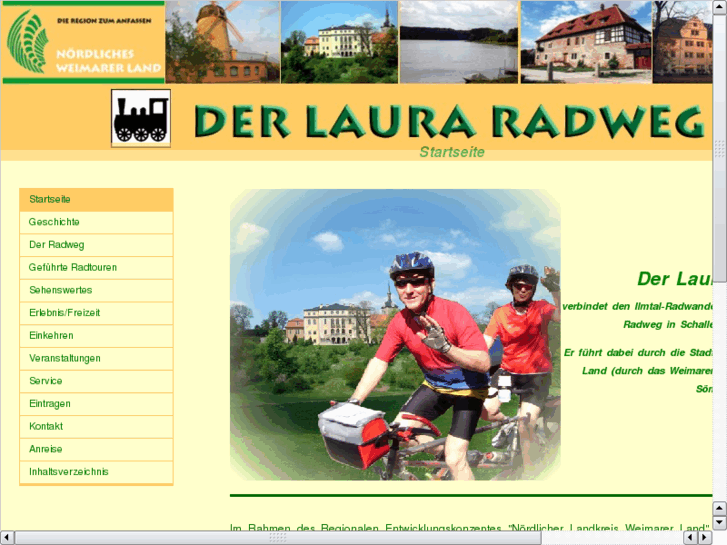Click the vertical scrollbar down arrow
Image resolution: width=727 pixels, height=545 pixels.
pos(720,523)
